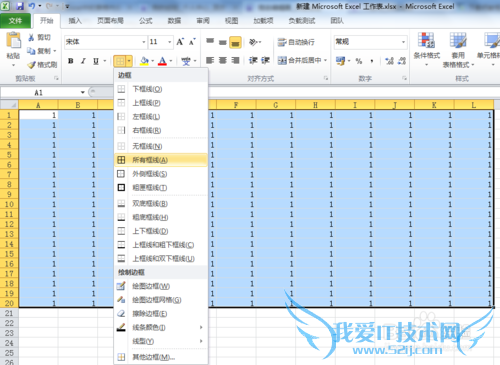Choose 擦除边框(E) erase border
This screenshot has width=500, height=365.
(x=161, y=314)
